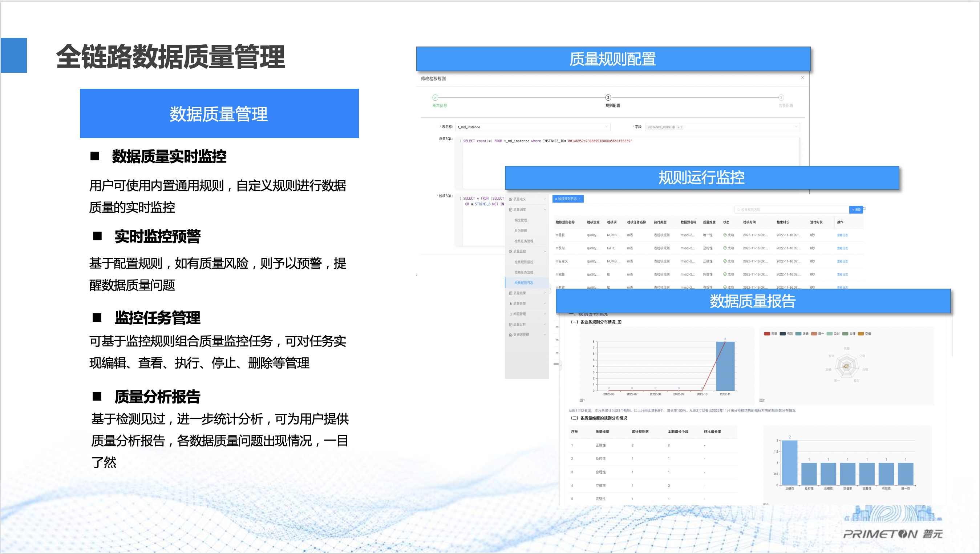The width and height of the screenshot is (980, 554).
Task: Click the 基本信息 completed step checkmark icon
Action: coord(435,97)
